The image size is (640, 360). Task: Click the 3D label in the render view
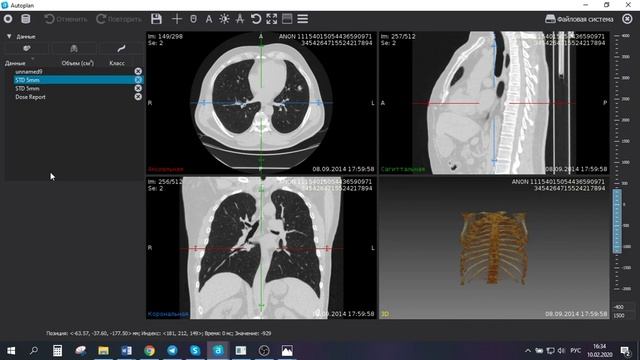click(x=384, y=314)
